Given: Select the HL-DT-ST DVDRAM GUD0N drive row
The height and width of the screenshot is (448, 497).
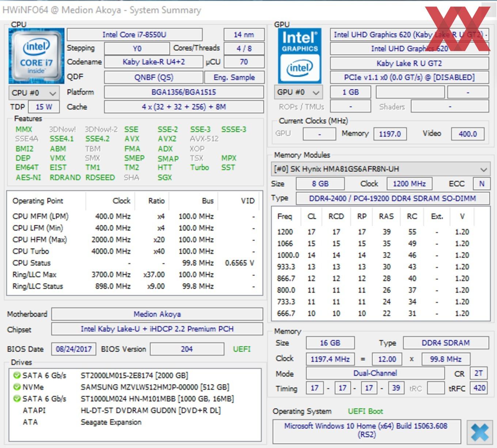Looking at the screenshot, I should [134, 410].
